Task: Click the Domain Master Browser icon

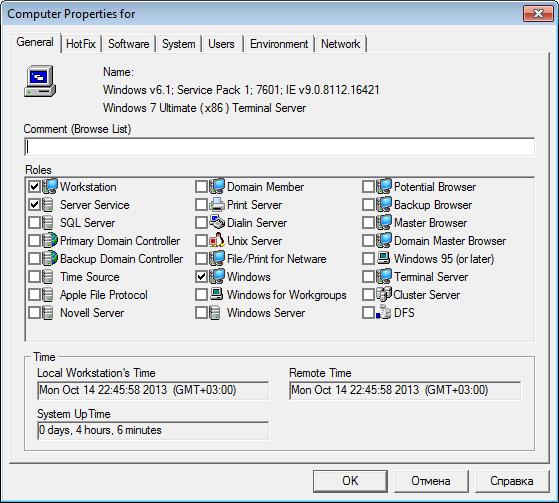Action: point(384,241)
